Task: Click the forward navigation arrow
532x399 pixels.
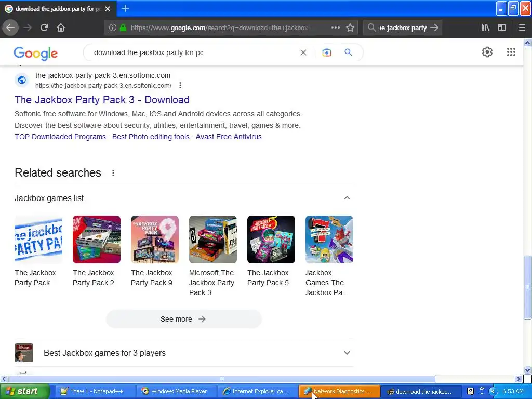Action: pyautogui.click(x=28, y=28)
